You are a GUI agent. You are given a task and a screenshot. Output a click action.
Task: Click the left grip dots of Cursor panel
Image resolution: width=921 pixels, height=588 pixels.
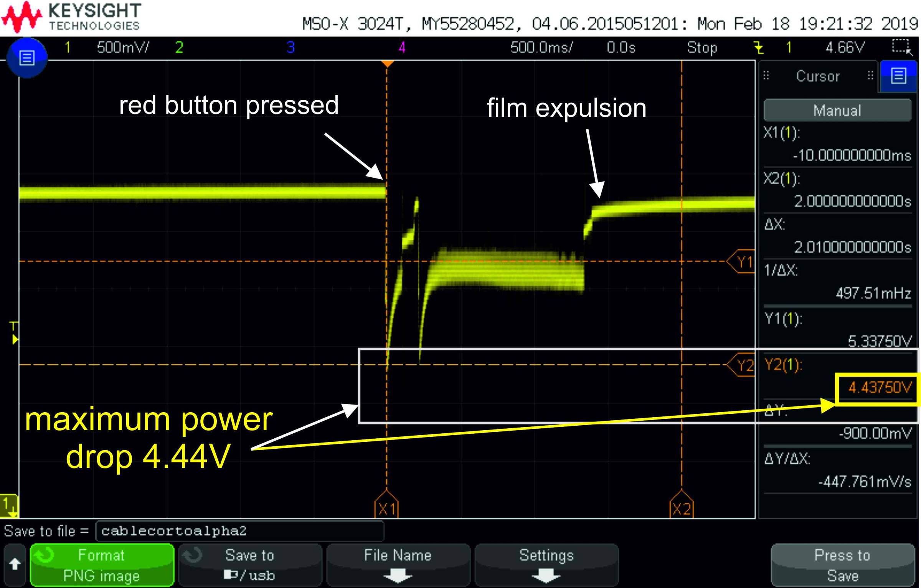766,76
